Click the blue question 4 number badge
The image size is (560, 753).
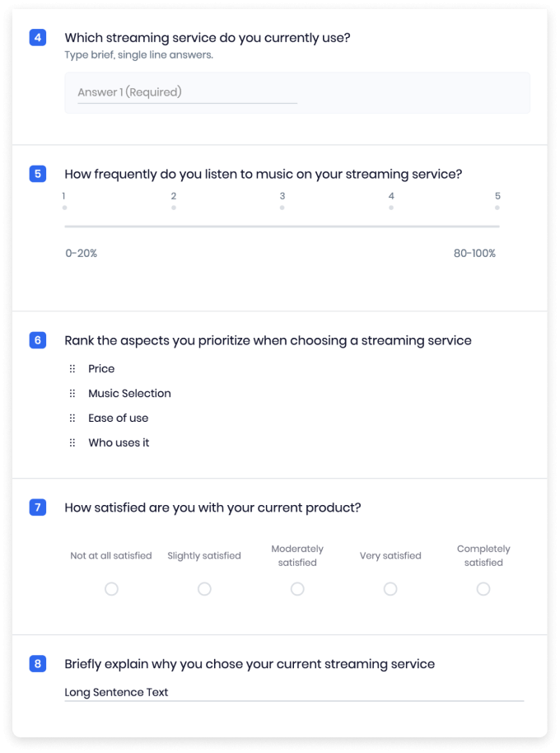tap(38, 37)
